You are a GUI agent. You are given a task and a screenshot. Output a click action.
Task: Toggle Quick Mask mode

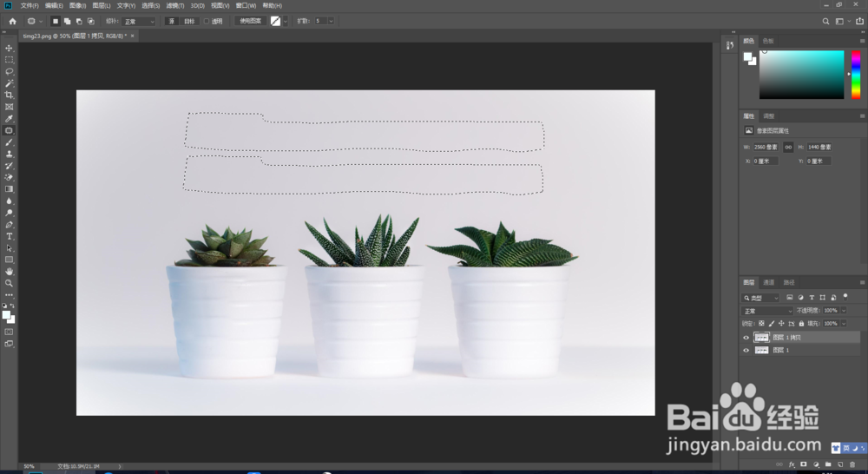[x=9, y=332]
